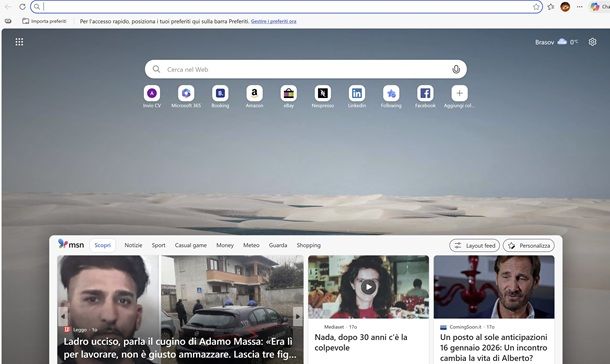This screenshot has height=364, width=610.
Task: Open page settings gear icon
Action: 592,42
